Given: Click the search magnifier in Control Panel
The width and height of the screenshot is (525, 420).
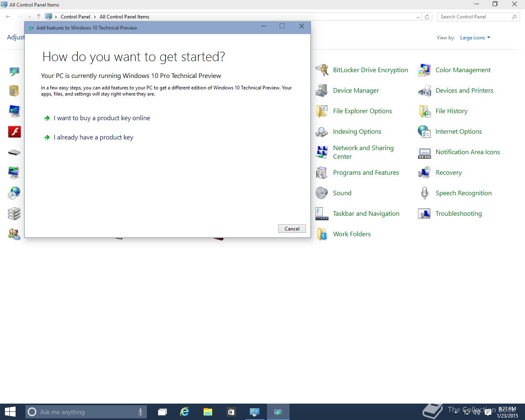Looking at the screenshot, I should pos(514,17).
